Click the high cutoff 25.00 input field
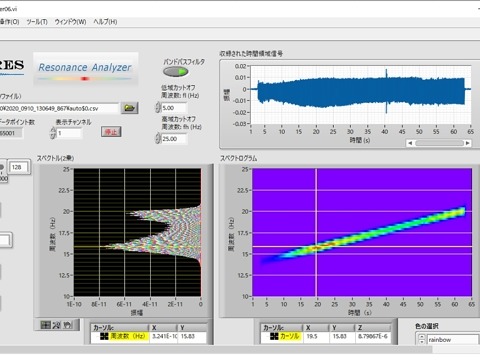The width and height of the screenshot is (480, 360). click(174, 139)
